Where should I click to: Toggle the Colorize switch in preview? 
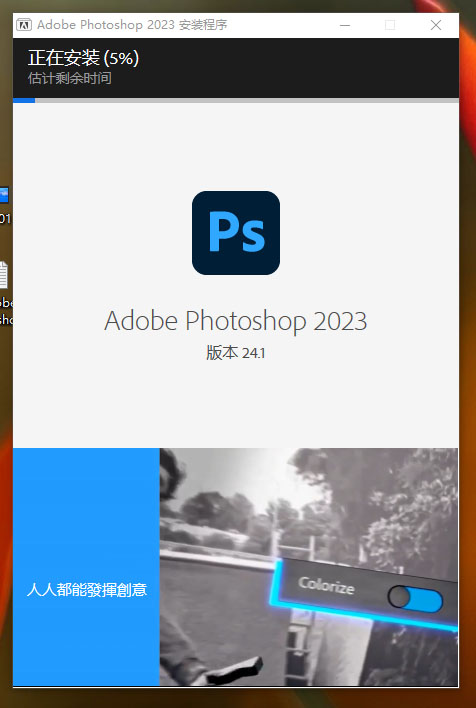415,599
